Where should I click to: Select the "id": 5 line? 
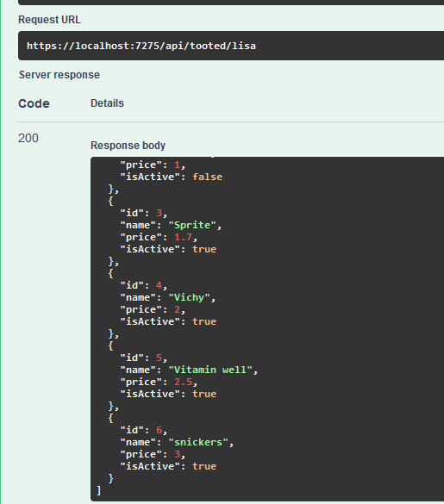point(143,358)
